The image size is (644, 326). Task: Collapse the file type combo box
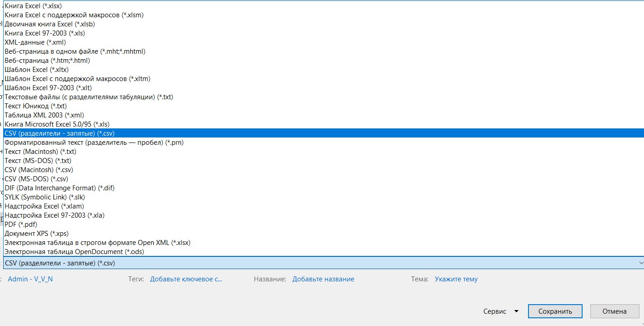(641, 263)
